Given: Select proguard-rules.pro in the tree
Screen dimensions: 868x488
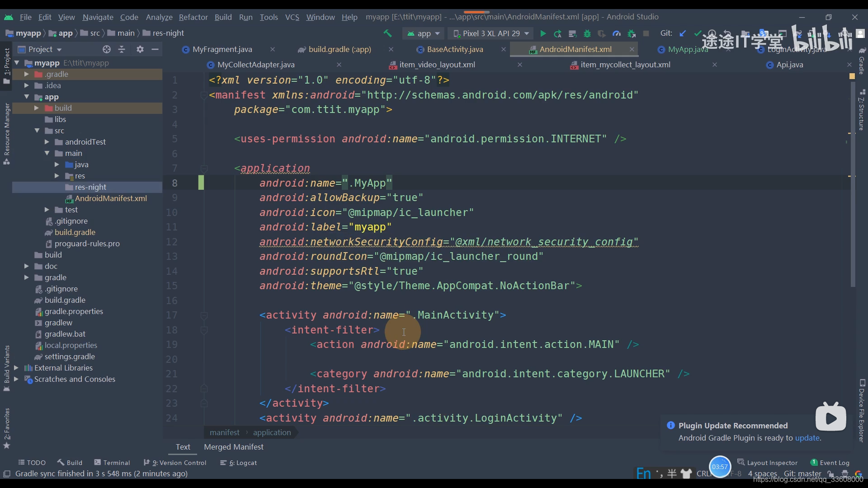Looking at the screenshot, I should pyautogui.click(x=87, y=244).
